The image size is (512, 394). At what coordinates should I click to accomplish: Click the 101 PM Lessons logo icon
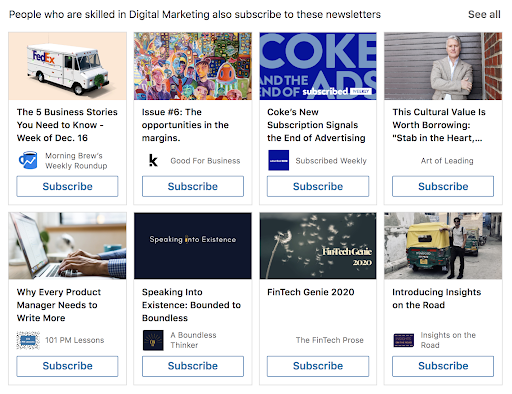[28, 340]
